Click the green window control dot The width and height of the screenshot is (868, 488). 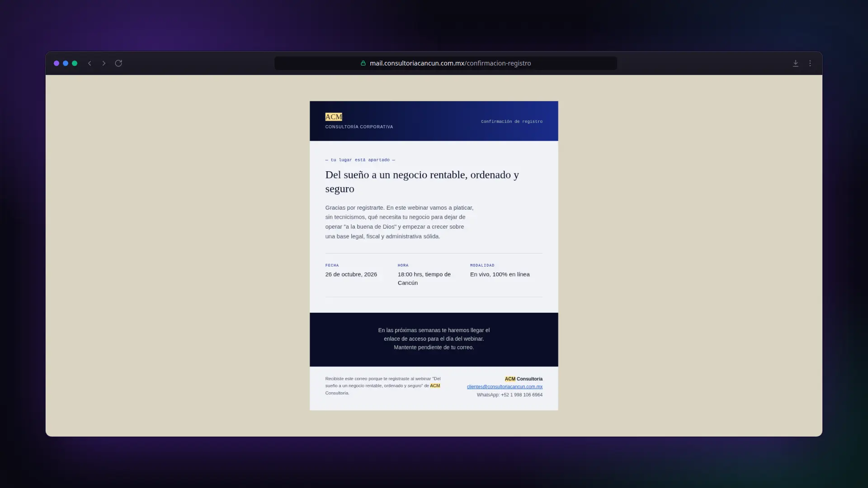pyautogui.click(x=75, y=63)
